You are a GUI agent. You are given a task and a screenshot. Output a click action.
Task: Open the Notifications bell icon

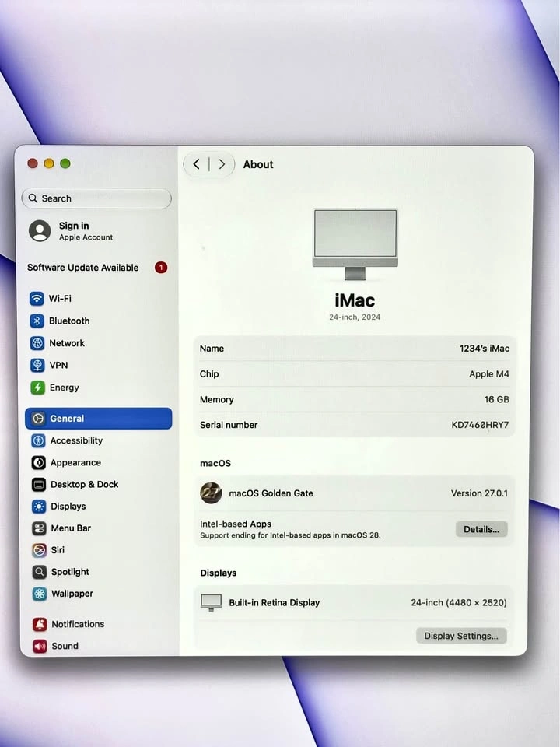pyautogui.click(x=40, y=624)
